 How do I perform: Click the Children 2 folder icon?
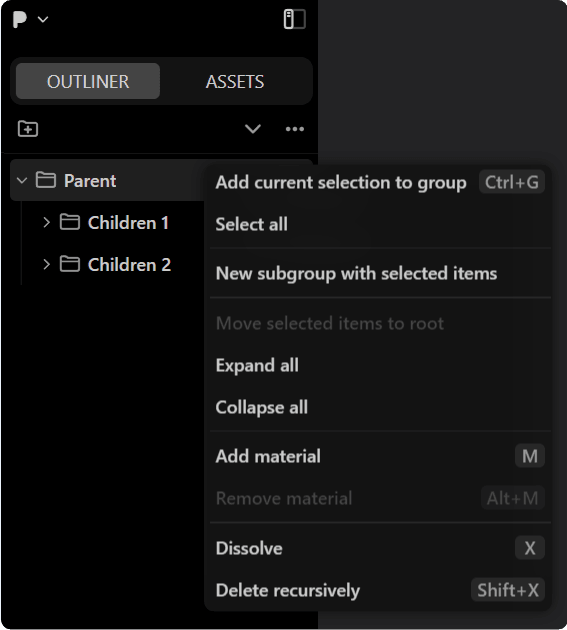[x=70, y=264]
